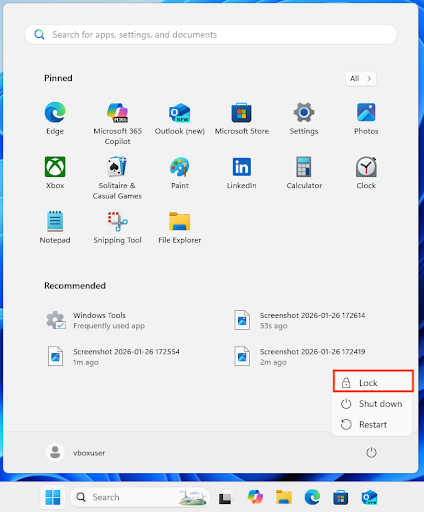The height and width of the screenshot is (512, 424).
Task: Launch Solitaire & Casual Games
Action: (117, 178)
